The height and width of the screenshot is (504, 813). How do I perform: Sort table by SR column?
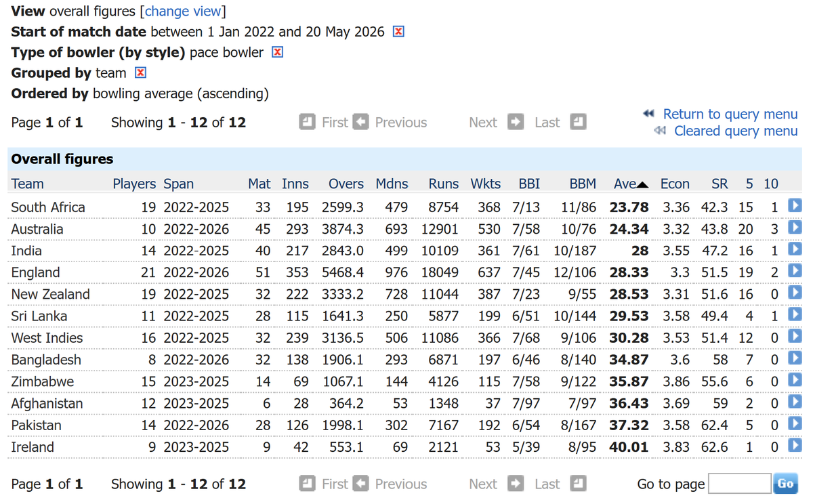[720, 184]
